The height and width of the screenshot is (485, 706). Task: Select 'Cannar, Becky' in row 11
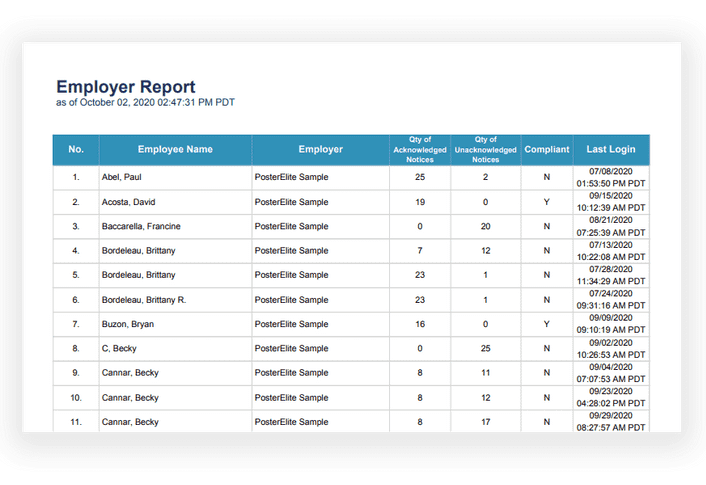click(x=130, y=422)
